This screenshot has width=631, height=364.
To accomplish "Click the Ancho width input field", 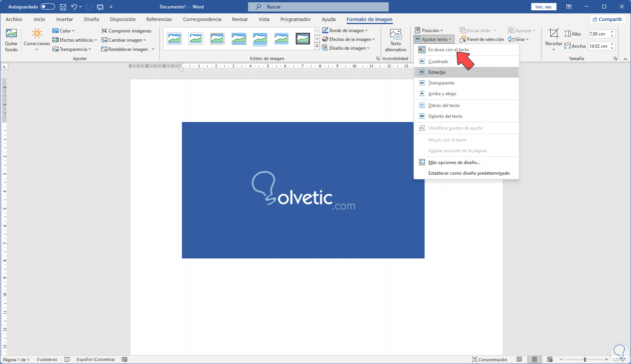I will pyautogui.click(x=598, y=46).
